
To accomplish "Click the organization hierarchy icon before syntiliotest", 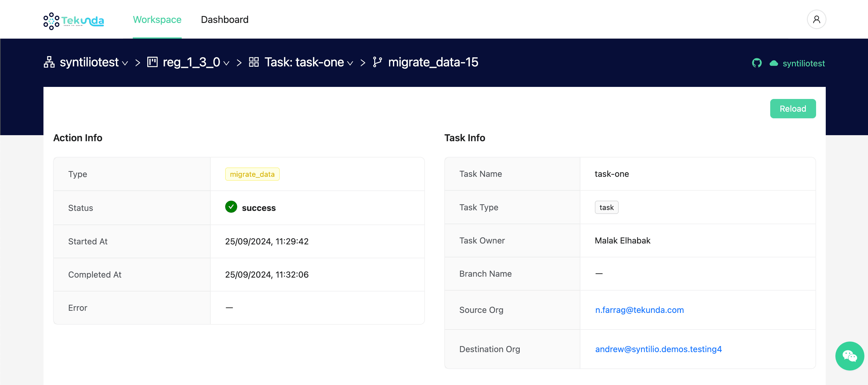I will tap(49, 62).
